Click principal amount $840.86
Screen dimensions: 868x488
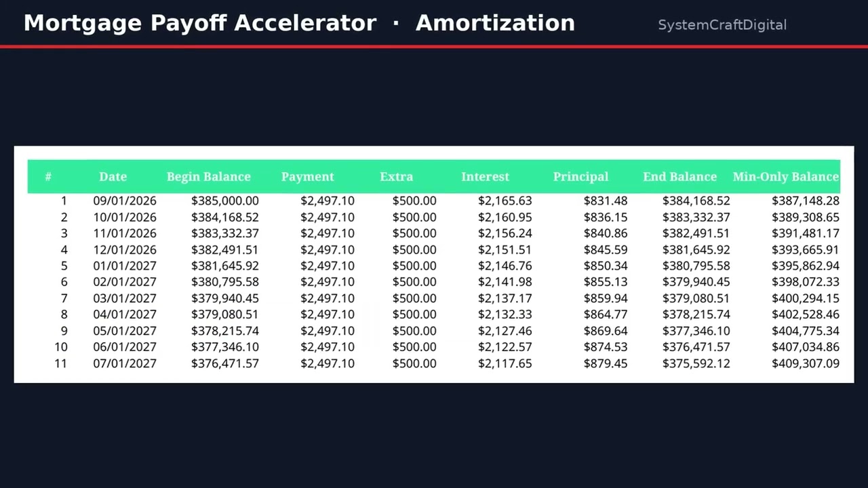pyautogui.click(x=606, y=233)
